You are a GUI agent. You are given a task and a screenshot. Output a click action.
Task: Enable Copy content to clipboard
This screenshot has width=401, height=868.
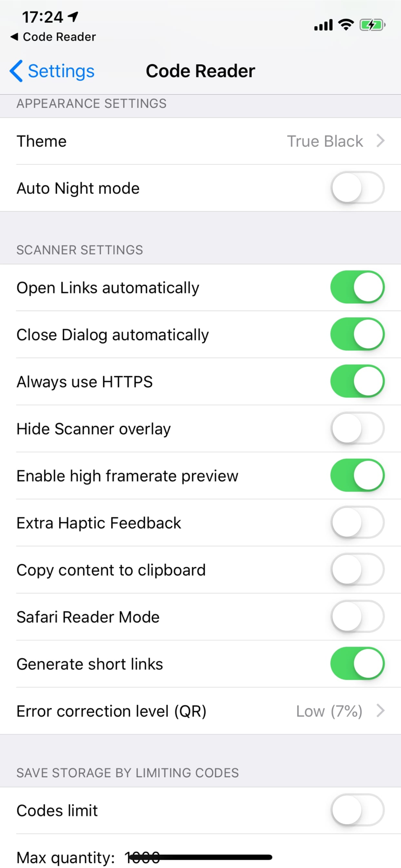point(357,570)
